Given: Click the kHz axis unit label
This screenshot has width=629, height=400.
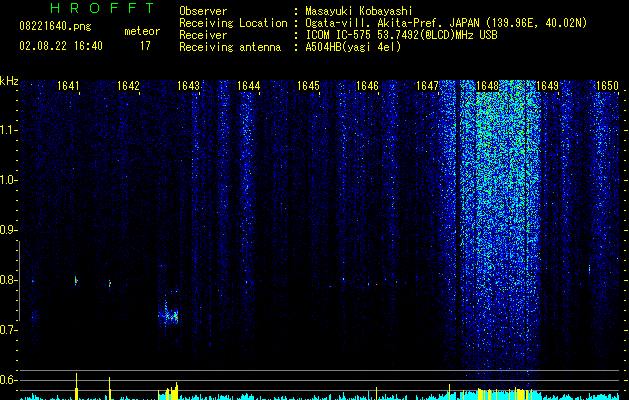Looking at the screenshot, I should pyautogui.click(x=9, y=81).
